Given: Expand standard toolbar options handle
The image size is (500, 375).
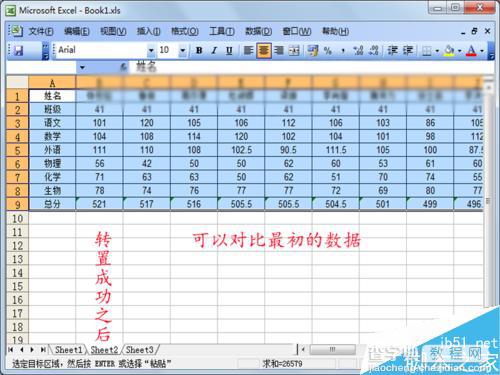Looking at the screenshot, I should tap(45, 51).
